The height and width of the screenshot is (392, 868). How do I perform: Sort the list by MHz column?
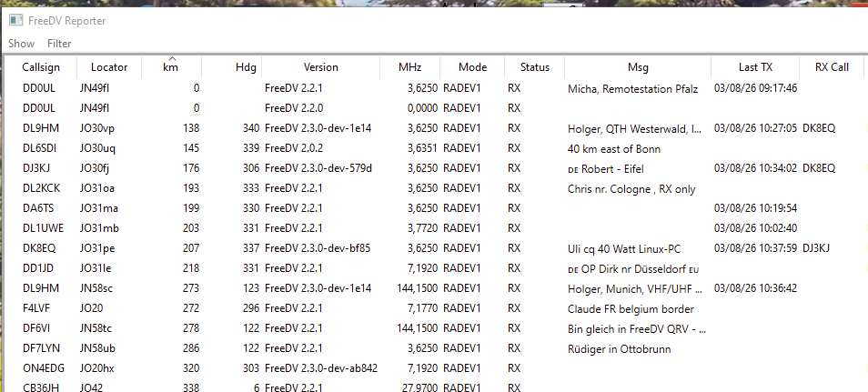[409, 67]
